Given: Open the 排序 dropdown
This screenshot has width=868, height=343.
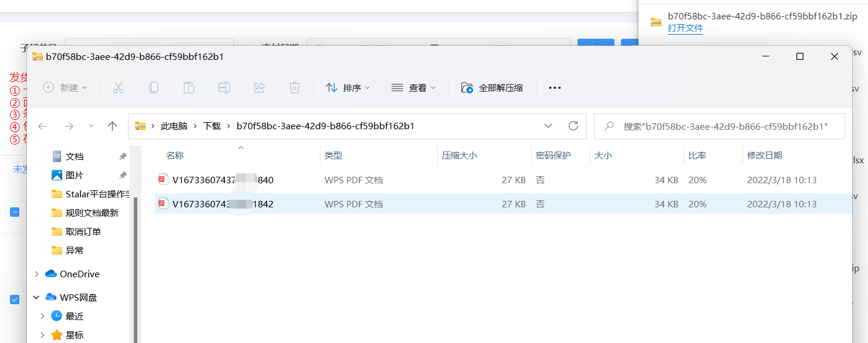Looking at the screenshot, I should [346, 87].
